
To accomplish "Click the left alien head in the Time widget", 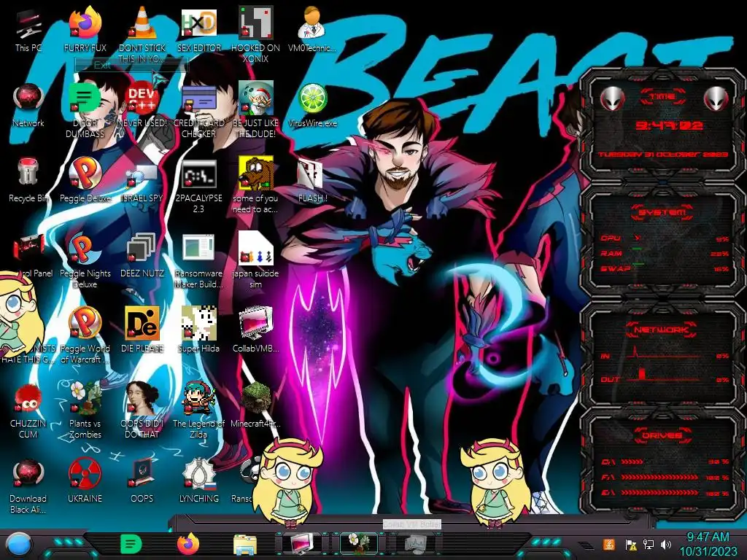I will (612, 98).
